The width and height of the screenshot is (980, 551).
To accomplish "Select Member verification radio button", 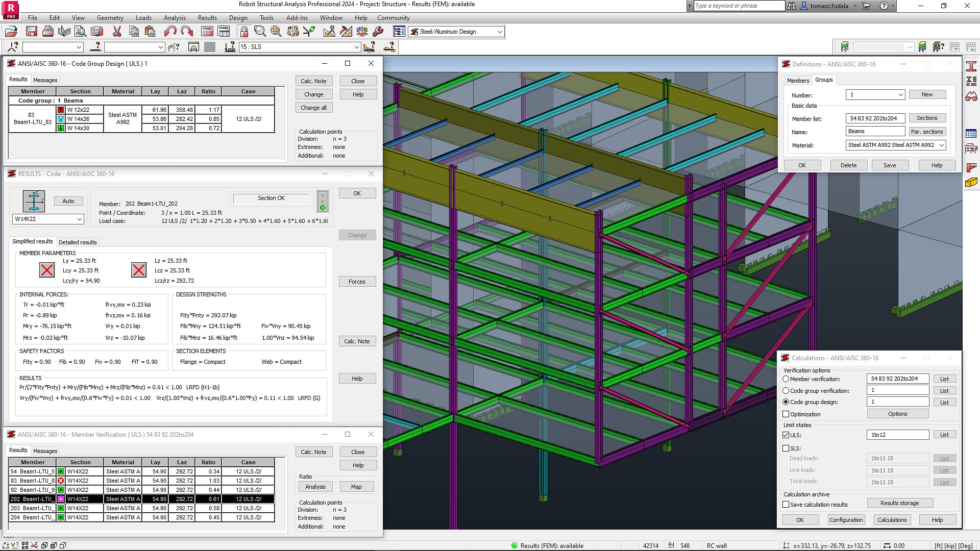I will [786, 379].
